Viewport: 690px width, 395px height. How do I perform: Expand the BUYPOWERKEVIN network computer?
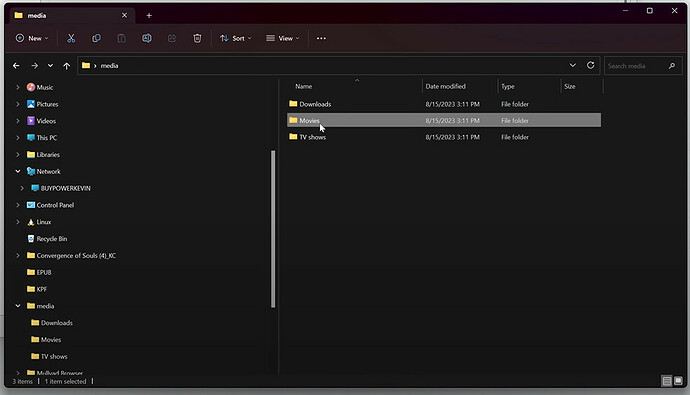22,188
